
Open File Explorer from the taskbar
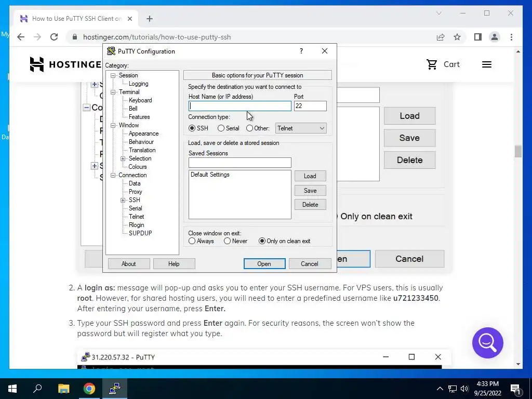[x=63, y=389]
